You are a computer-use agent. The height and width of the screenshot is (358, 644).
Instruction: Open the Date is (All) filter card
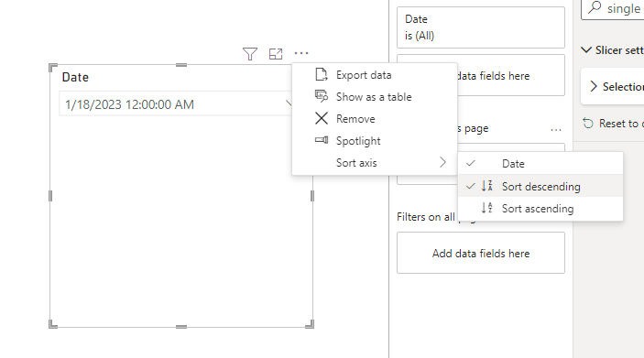[x=481, y=27]
